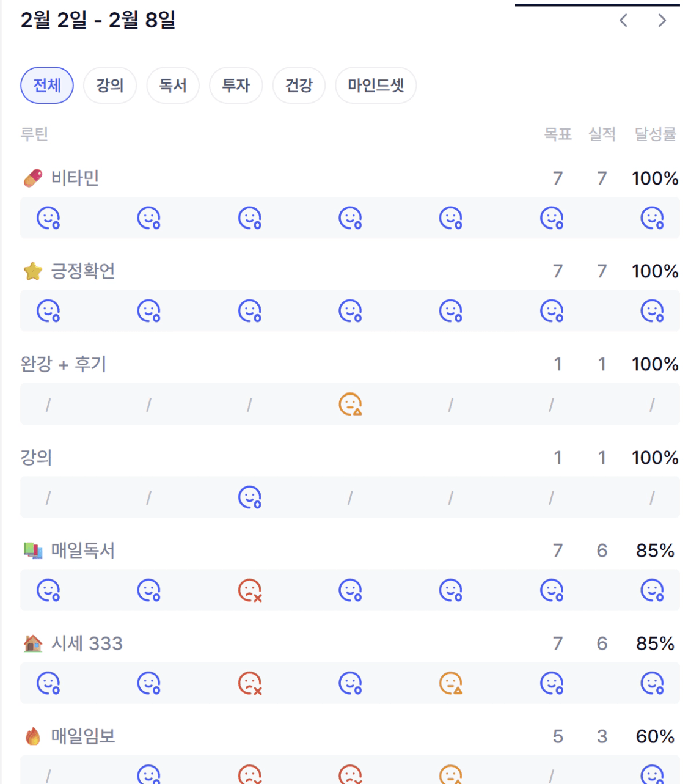The height and width of the screenshot is (784, 691).
Task: Toggle the red failed face in 매일독서 row
Action: point(250,591)
